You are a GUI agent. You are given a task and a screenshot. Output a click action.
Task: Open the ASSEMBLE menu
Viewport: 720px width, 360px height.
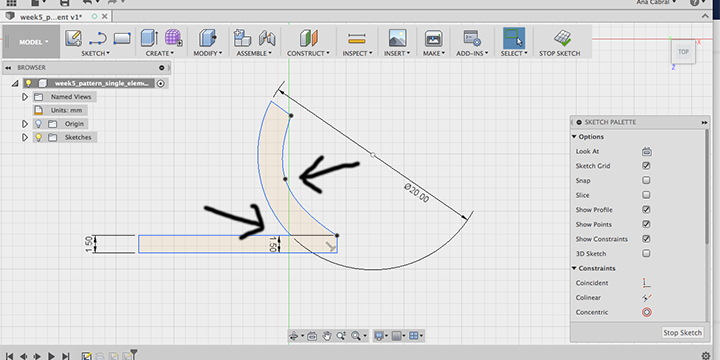(254, 53)
